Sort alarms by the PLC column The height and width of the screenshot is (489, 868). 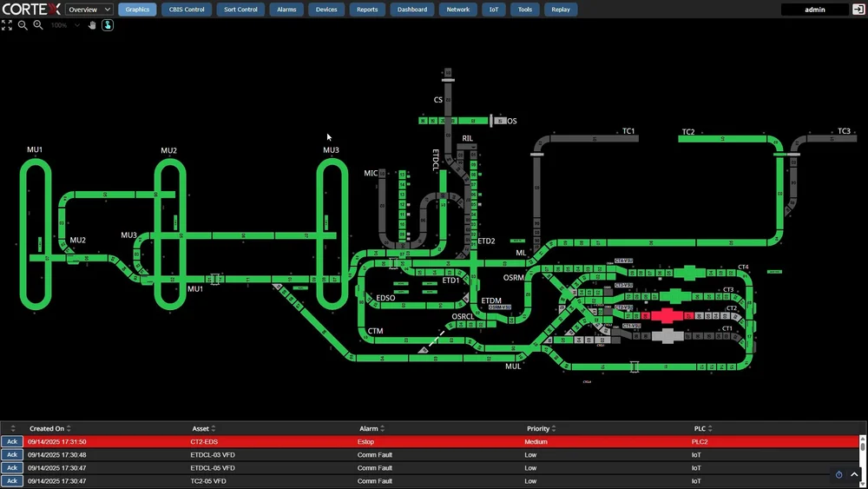click(x=703, y=429)
